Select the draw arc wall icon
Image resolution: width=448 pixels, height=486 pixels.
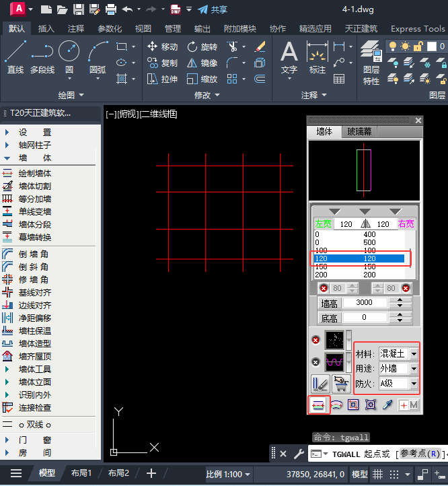(336, 405)
